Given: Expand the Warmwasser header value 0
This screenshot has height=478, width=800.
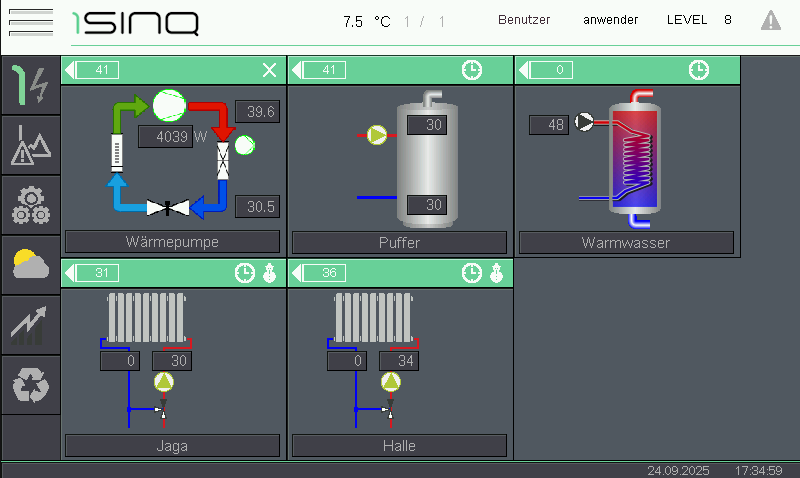Looking at the screenshot, I should (x=547, y=70).
